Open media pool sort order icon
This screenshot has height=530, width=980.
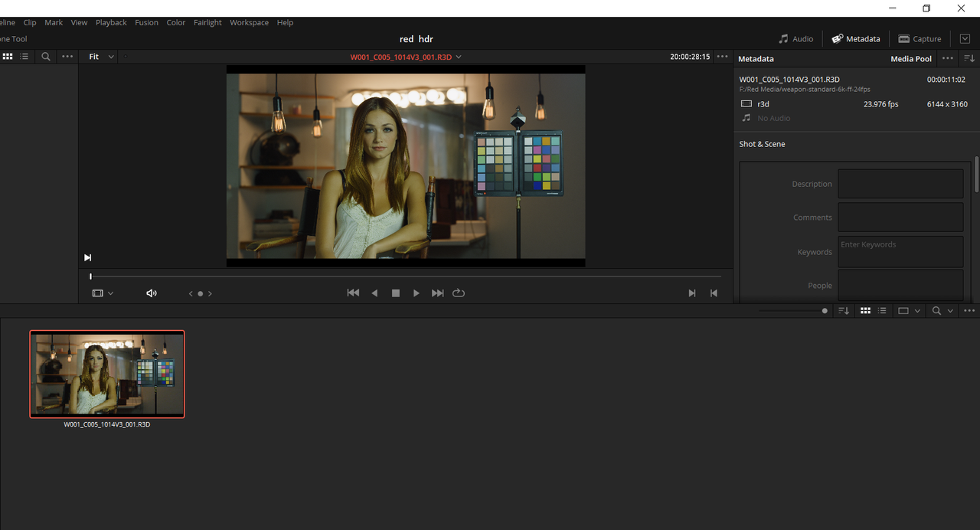pos(844,311)
